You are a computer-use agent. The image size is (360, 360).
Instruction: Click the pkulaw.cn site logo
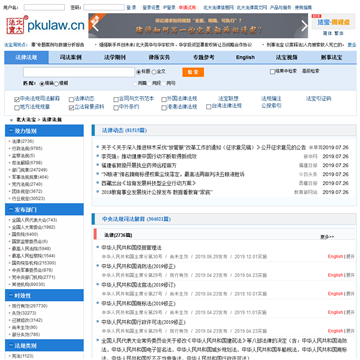coord(45,25)
